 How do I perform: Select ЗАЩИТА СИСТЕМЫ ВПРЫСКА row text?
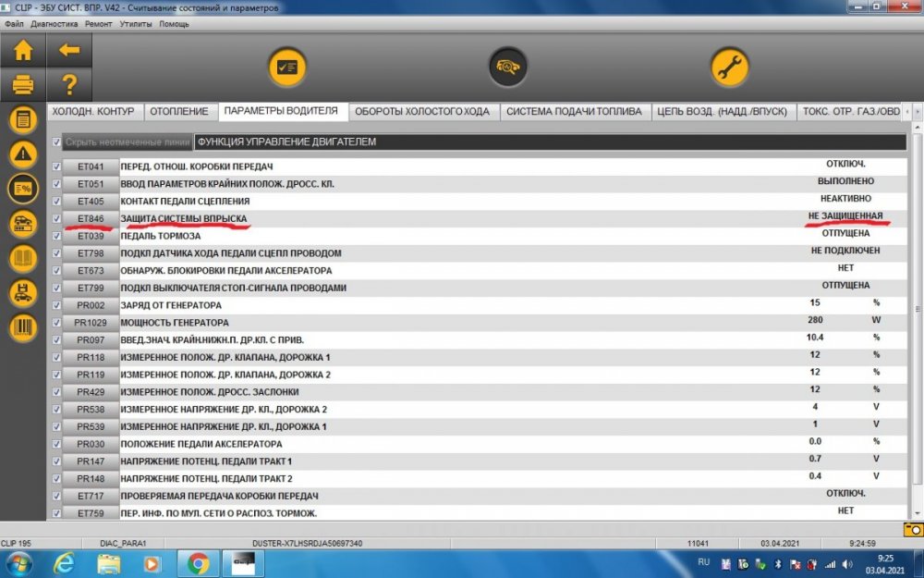184,219
